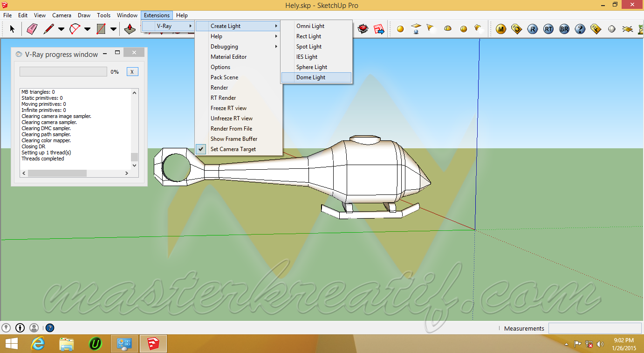
Task: Select Material Editor menu entry
Action: coord(228,57)
